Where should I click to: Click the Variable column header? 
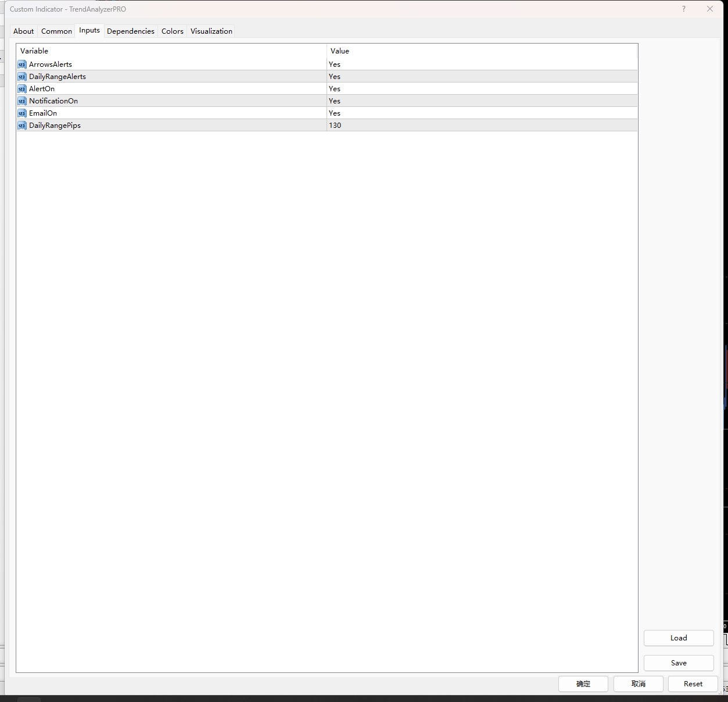171,51
